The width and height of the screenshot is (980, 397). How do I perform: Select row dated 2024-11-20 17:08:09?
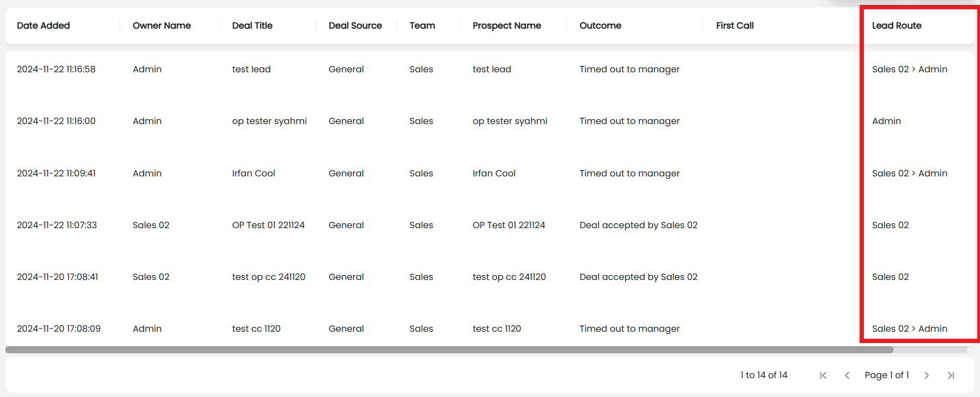click(58, 328)
